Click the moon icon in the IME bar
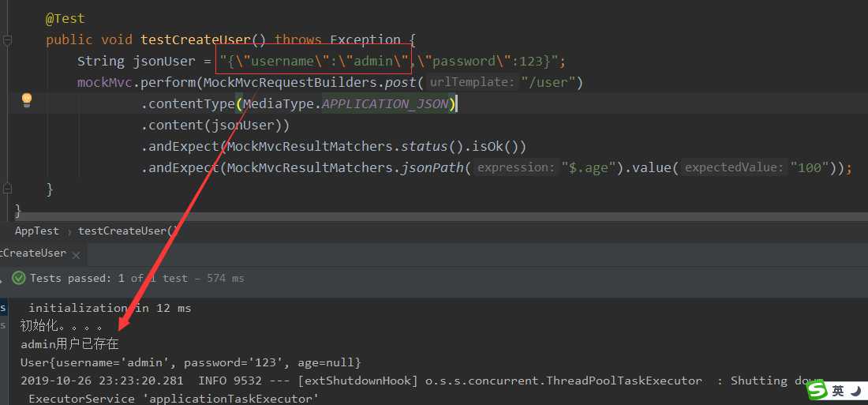This screenshot has width=868, height=405. pyautogui.click(x=856, y=391)
